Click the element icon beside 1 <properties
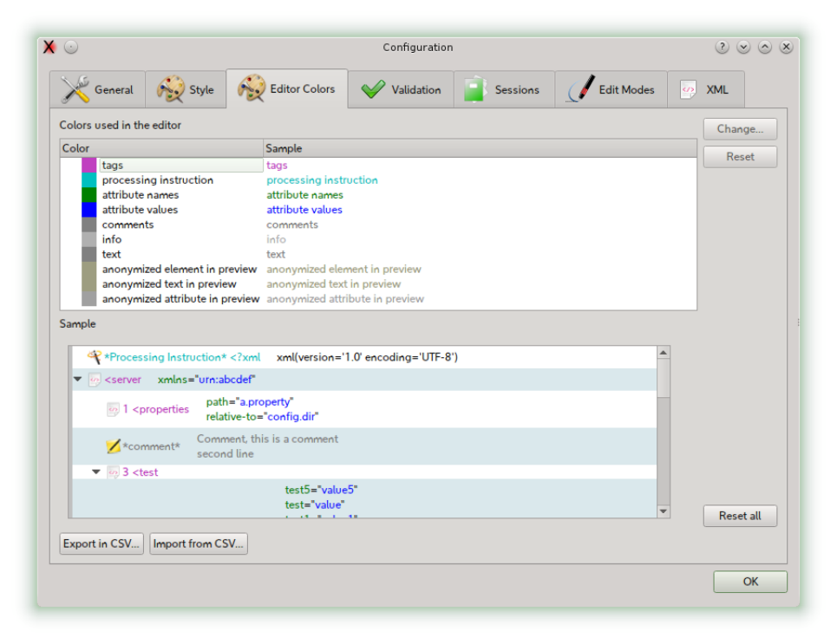 [113, 409]
